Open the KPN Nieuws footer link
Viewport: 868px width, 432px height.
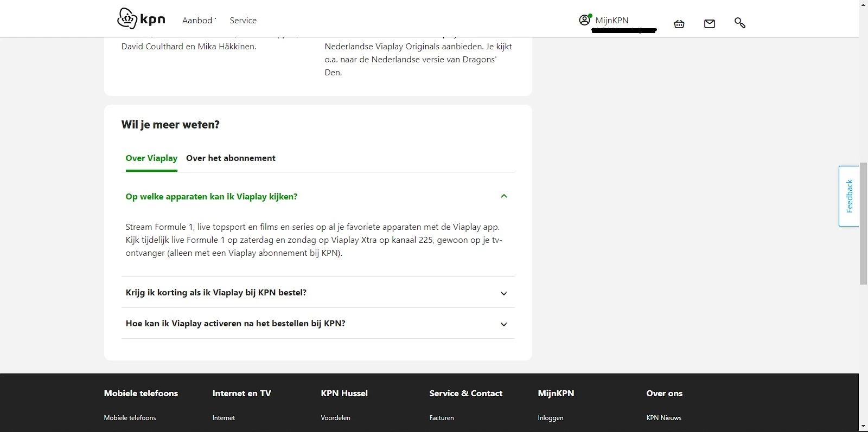pyautogui.click(x=664, y=418)
